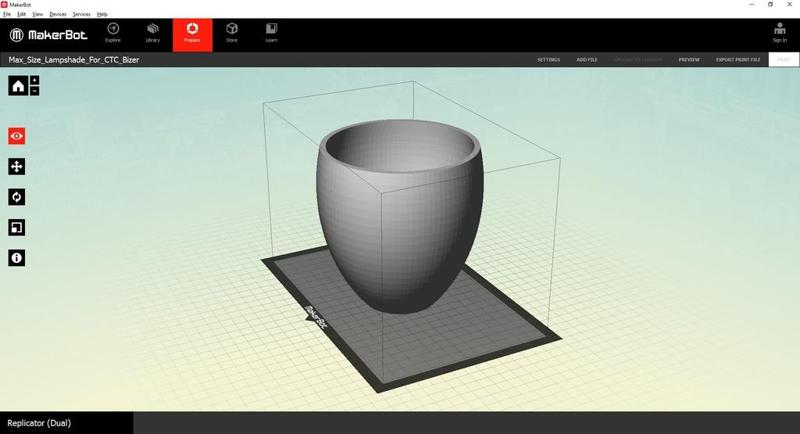Select the Scale tool
This screenshot has width=800, height=434.
point(16,227)
